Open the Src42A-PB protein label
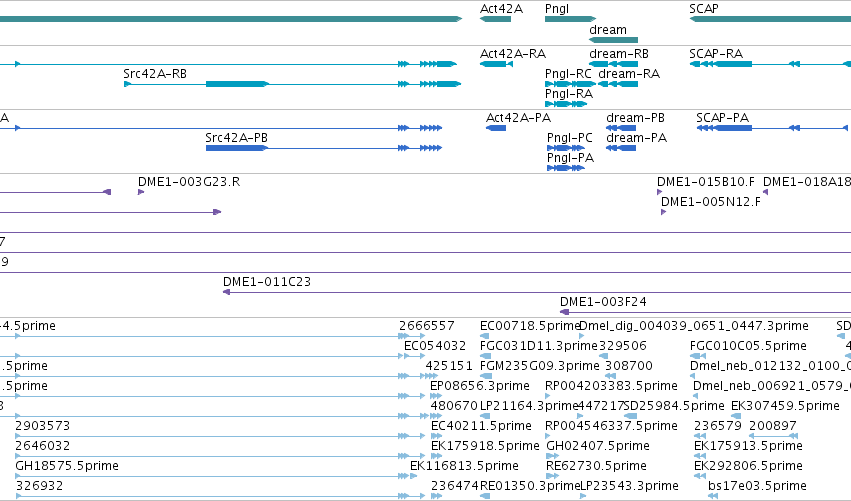 click(237, 138)
